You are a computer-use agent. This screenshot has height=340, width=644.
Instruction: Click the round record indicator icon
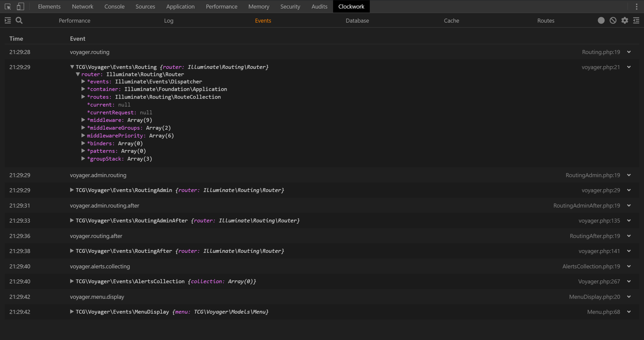[x=601, y=21]
